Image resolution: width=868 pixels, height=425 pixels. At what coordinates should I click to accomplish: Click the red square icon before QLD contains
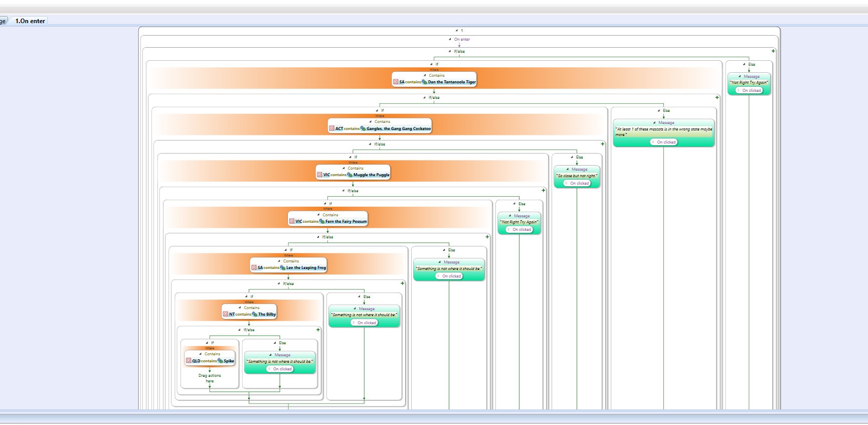[x=189, y=361]
